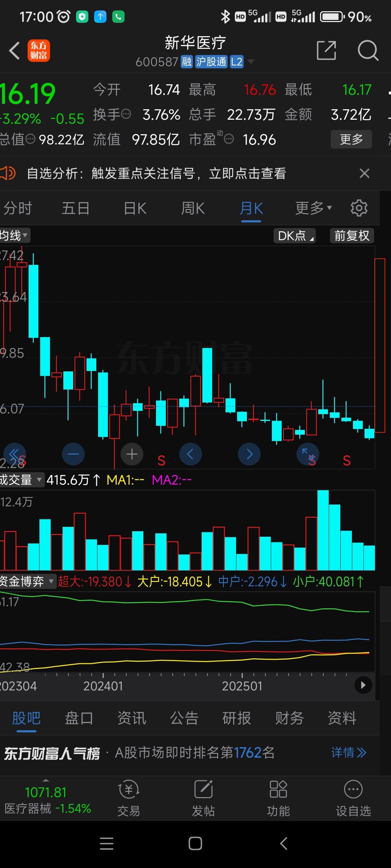Dismiss the 自选分析 notification banner
The width and height of the screenshot is (391, 868).
[365, 173]
